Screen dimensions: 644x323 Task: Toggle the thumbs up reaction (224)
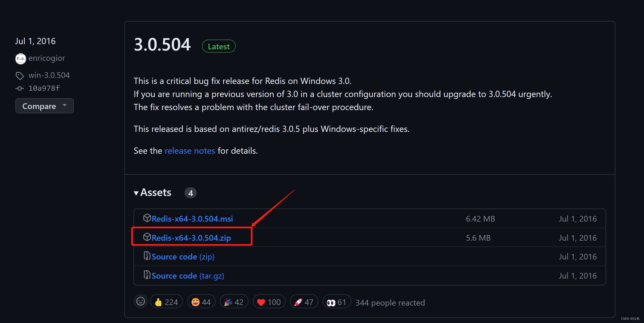[166, 302]
